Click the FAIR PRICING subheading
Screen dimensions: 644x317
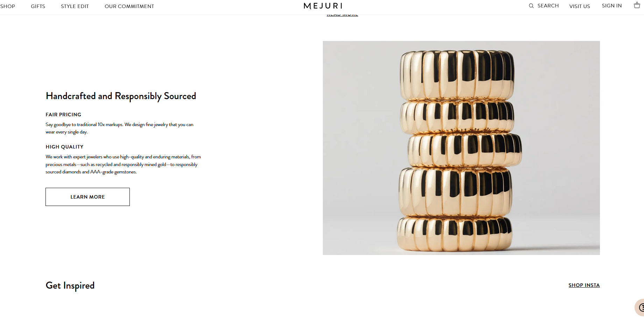point(63,115)
